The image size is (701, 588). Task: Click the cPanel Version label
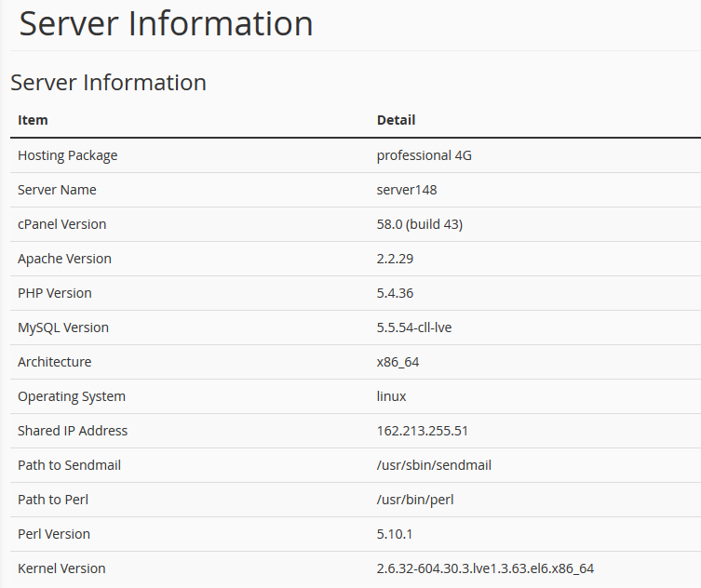point(62,224)
